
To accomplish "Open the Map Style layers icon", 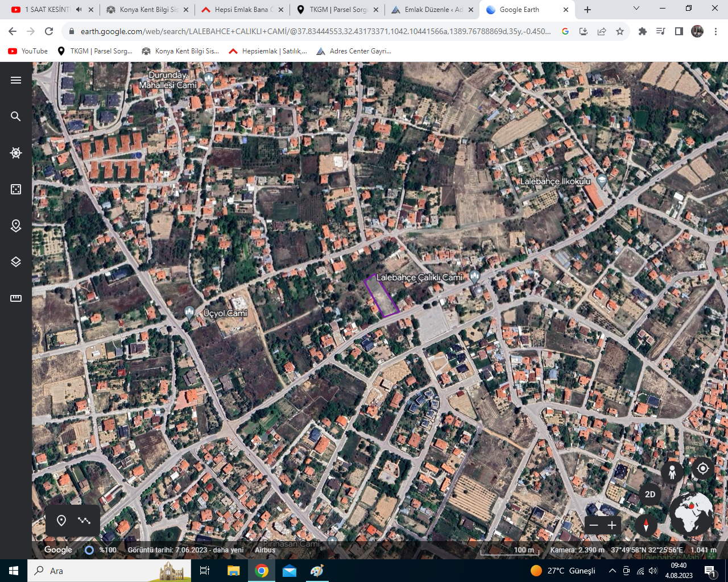I will (x=16, y=262).
